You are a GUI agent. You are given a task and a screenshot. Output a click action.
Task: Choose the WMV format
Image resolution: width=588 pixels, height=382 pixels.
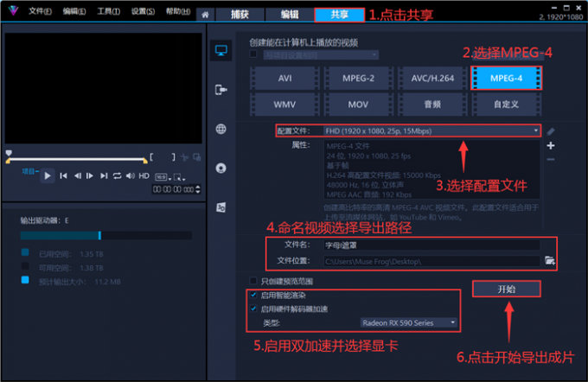[x=285, y=105]
